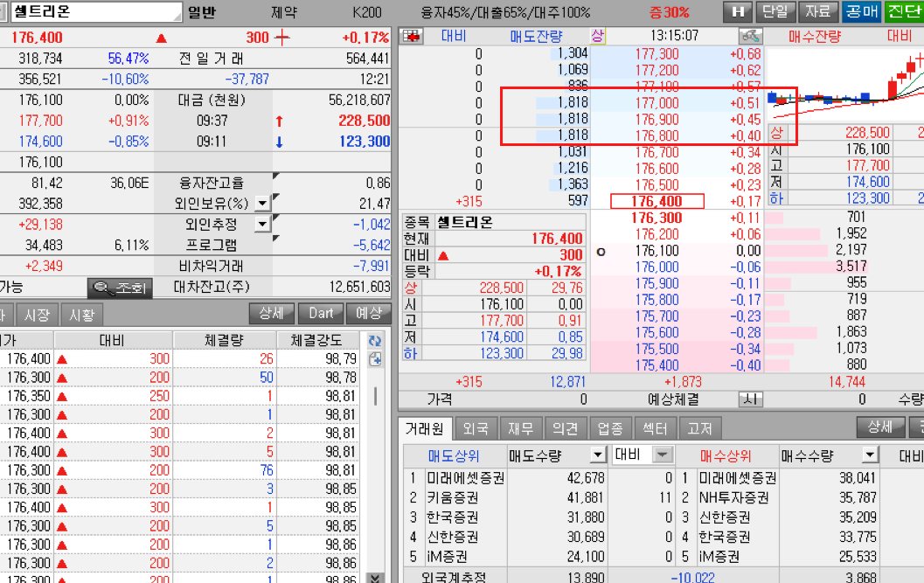Click the 체결강도 column header
Image resolution: width=924 pixels, height=583 pixels.
(316, 340)
